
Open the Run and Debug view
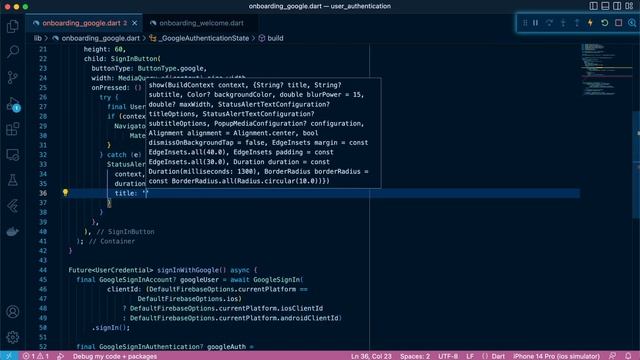(13, 104)
